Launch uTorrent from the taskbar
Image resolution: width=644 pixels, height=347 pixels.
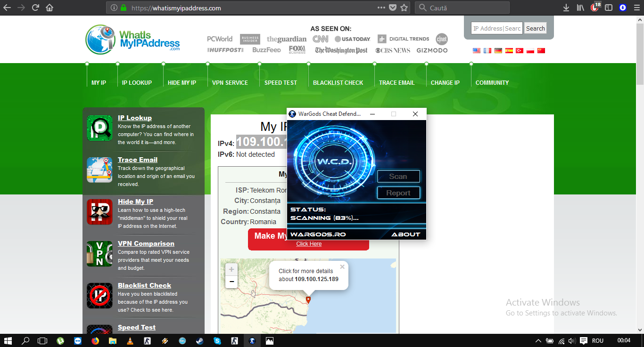(60, 340)
